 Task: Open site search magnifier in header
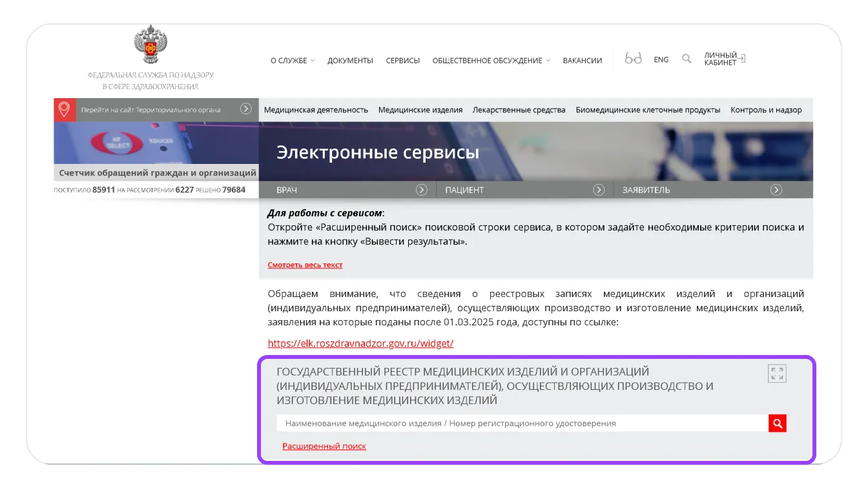pos(687,59)
